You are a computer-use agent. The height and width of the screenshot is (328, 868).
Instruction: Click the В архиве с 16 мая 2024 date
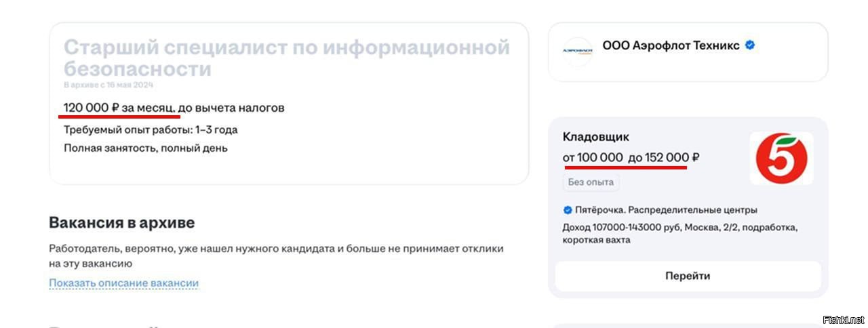click(x=108, y=85)
